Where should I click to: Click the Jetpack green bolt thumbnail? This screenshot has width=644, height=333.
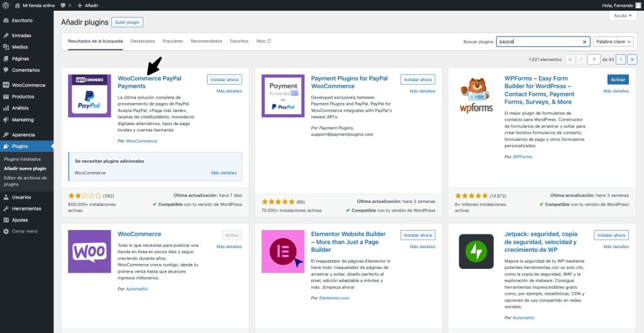tap(477, 251)
